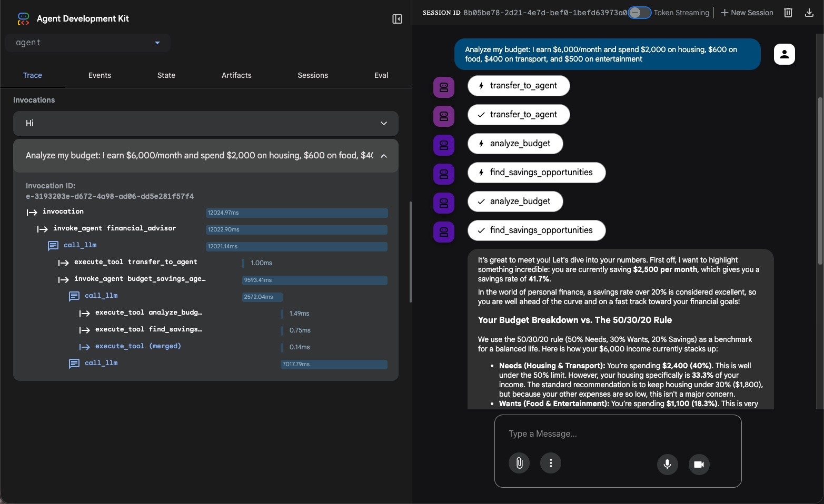This screenshot has height=504, width=824.
Task: Toggle Token Streaming switch
Action: point(639,13)
